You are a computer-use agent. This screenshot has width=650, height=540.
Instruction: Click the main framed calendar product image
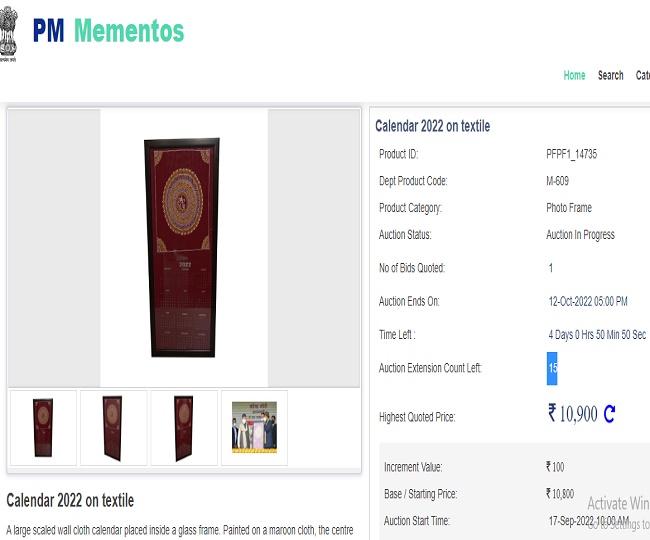tap(182, 248)
